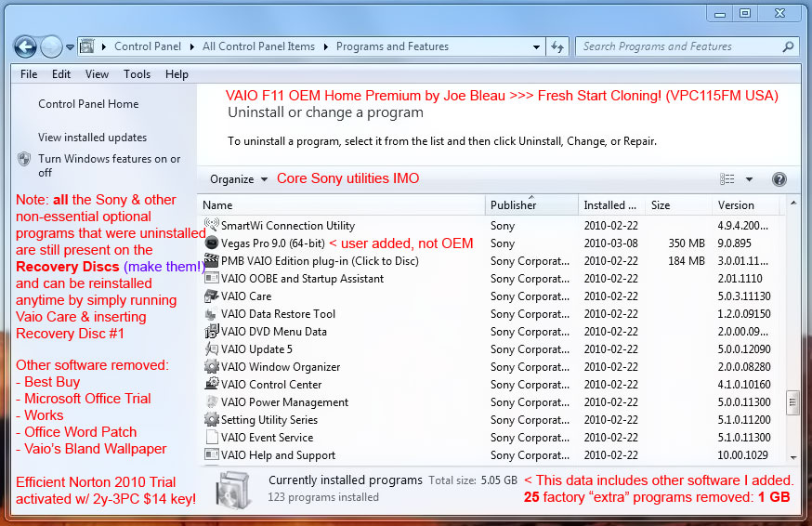Viewport: 812px width, 526px height.
Task: Sort by Installed On column header
Action: coord(611,205)
